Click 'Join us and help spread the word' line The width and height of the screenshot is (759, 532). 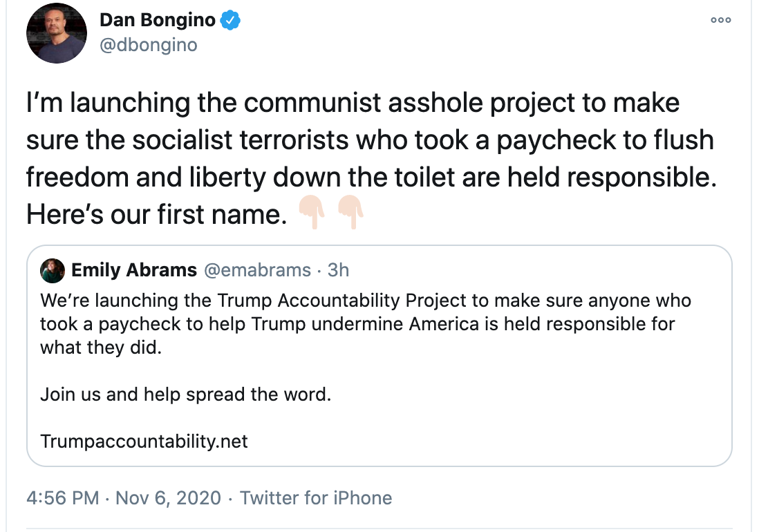[185, 394]
